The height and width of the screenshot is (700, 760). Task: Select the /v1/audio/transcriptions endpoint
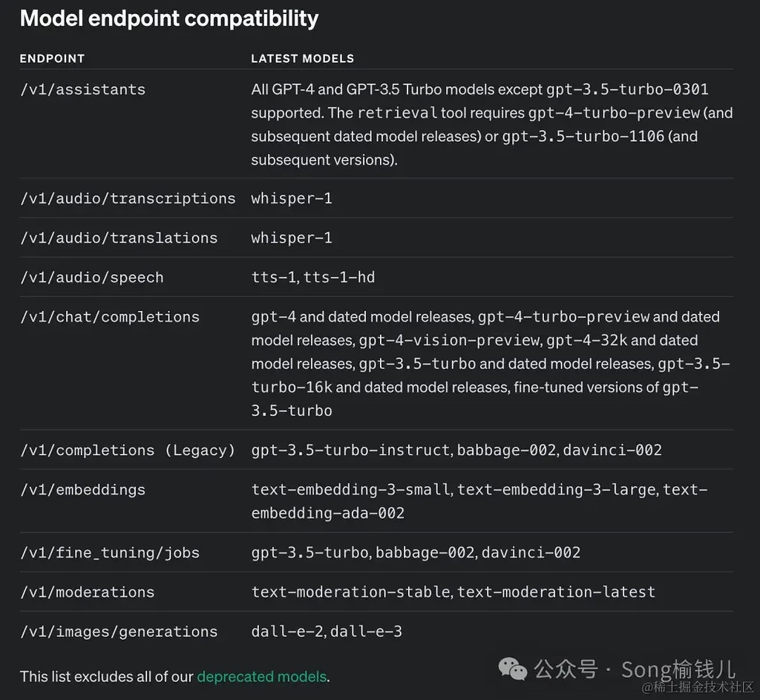click(128, 198)
